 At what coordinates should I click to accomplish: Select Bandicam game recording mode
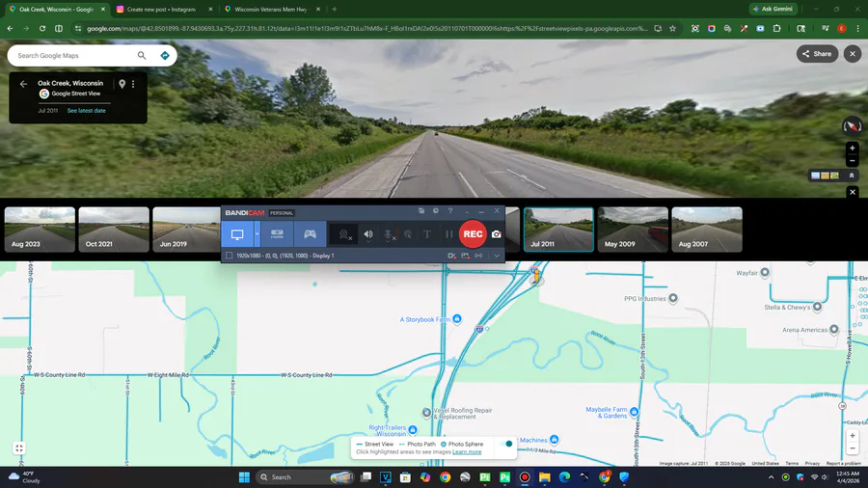click(310, 234)
